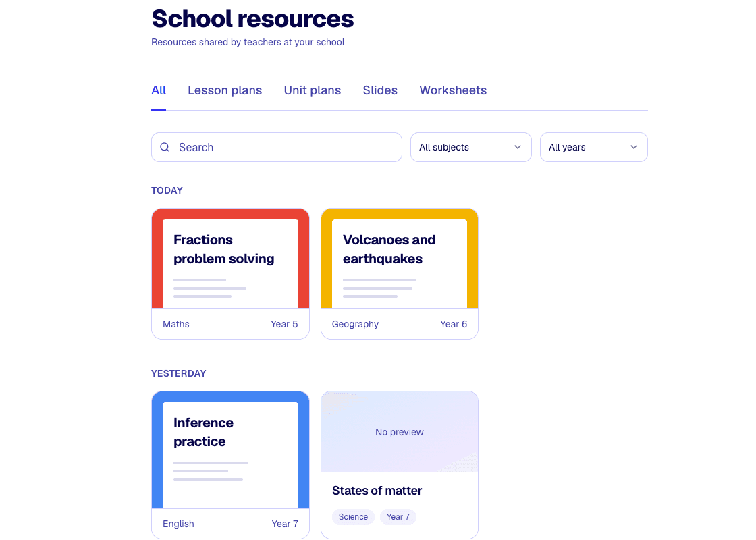
Task: Click the No preview placeholder image
Action: point(400,432)
